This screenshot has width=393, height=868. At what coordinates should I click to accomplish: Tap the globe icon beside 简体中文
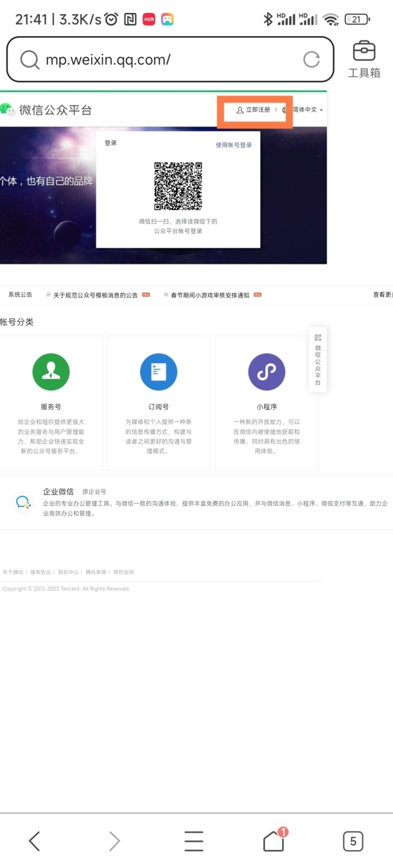[x=286, y=110]
